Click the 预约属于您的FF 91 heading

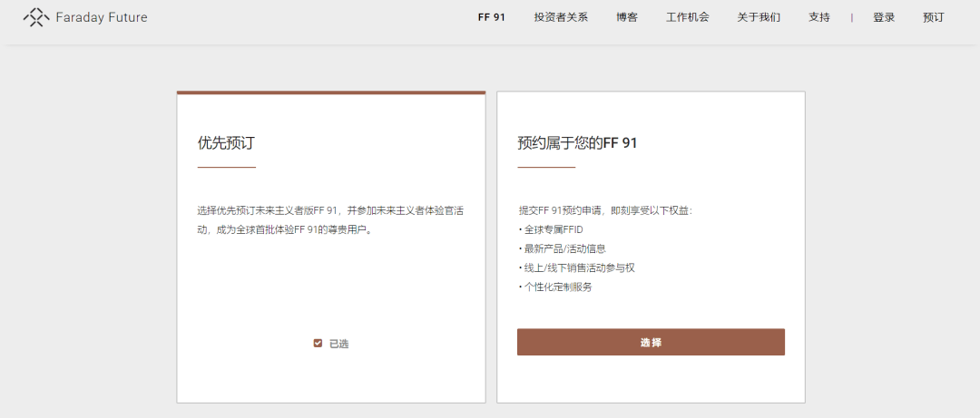577,143
